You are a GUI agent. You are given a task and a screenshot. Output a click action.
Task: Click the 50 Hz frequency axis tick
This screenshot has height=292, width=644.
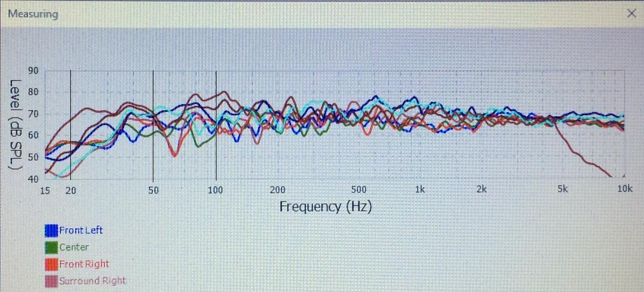(x=153, y=189)
